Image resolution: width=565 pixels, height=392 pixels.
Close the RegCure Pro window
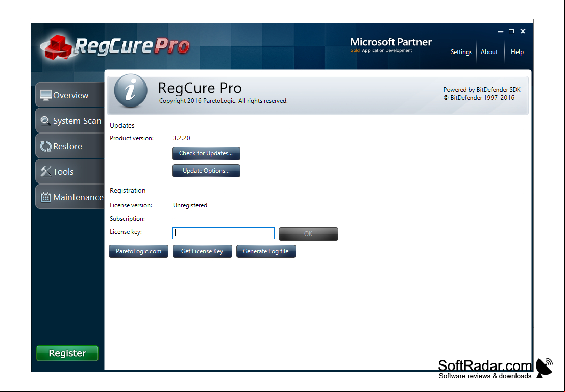(x=523, y=31)
